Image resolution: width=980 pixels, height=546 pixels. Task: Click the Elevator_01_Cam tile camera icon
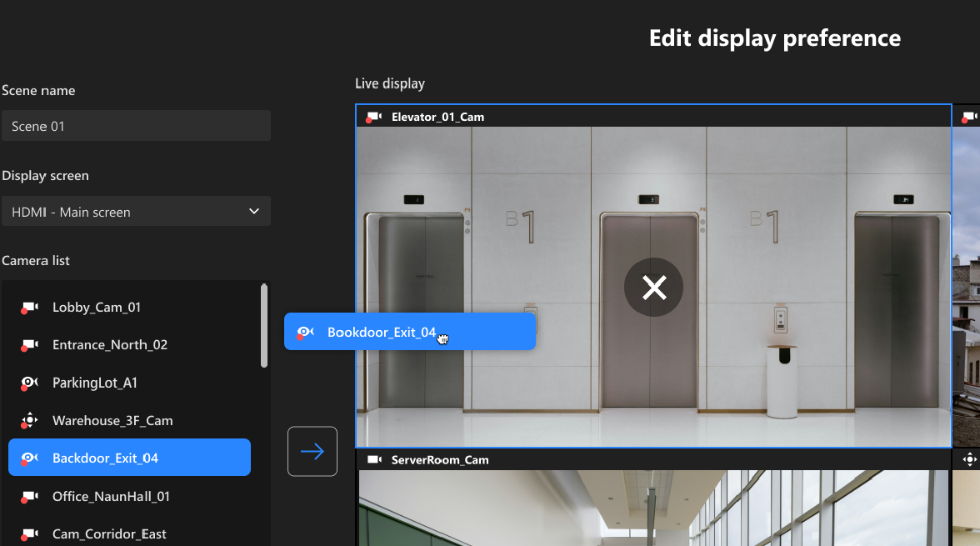[374, 117]
